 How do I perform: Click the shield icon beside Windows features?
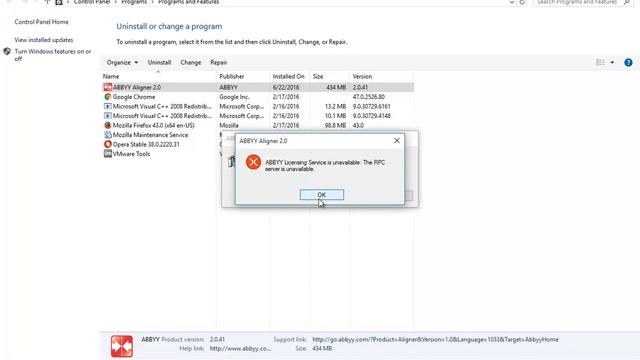pyautogui.click(x=7, y=51)
